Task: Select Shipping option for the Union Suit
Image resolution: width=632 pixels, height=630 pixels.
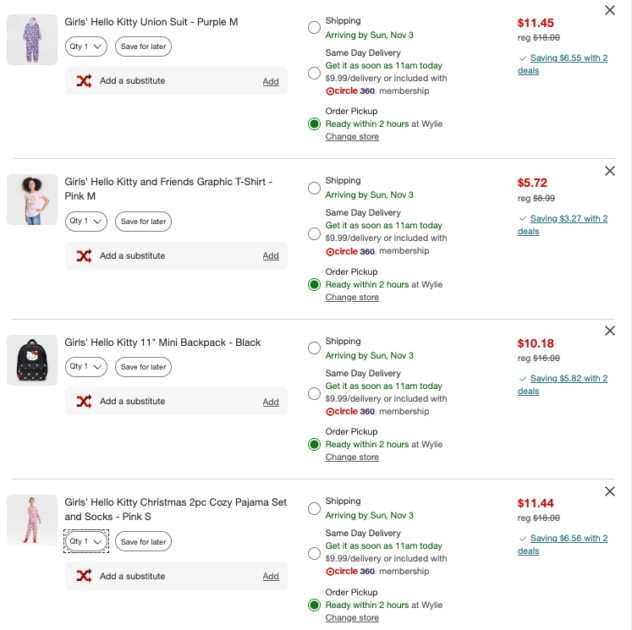Action: coord(315,28)
